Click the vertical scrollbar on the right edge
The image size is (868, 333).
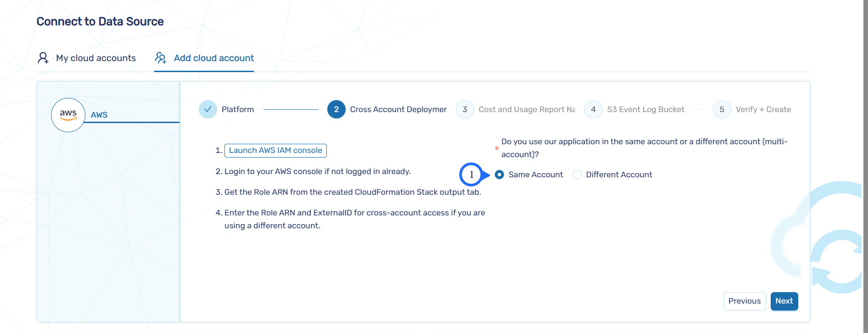coord(865,166)
